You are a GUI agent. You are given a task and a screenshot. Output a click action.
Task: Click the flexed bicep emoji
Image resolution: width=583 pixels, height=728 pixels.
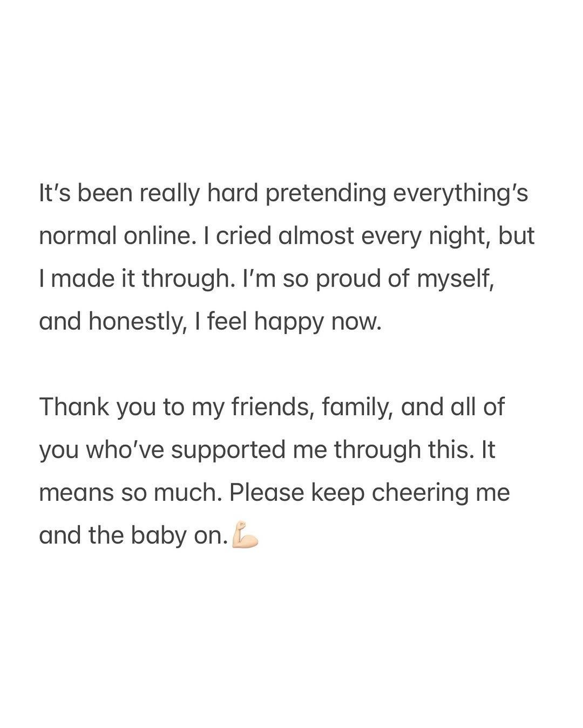point(245,535)
